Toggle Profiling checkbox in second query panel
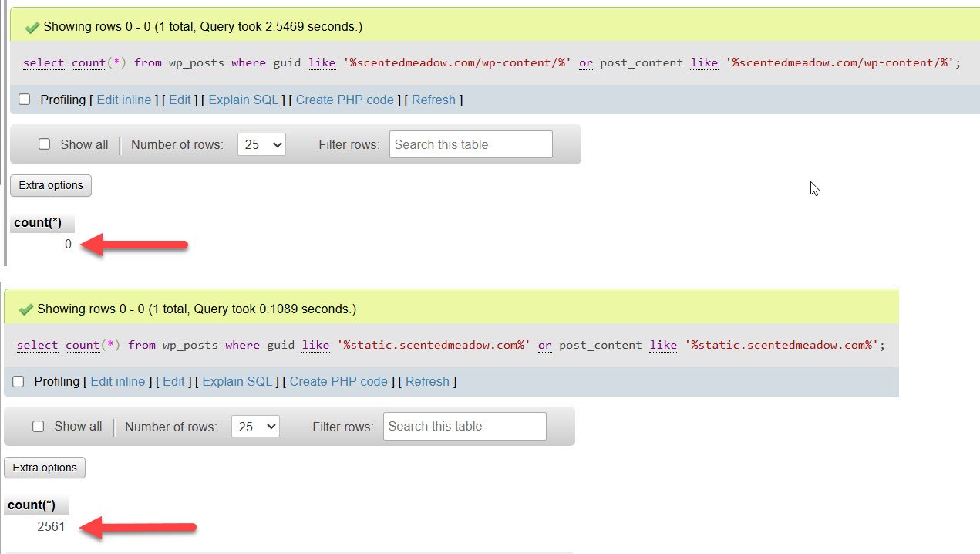 point(19,381)
